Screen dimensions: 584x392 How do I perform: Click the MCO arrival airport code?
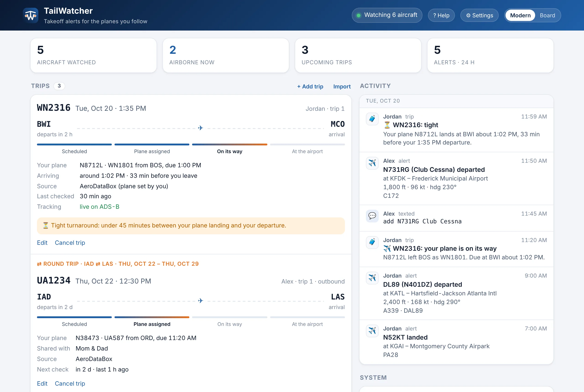pyautogui.click(x=338, y=124)
